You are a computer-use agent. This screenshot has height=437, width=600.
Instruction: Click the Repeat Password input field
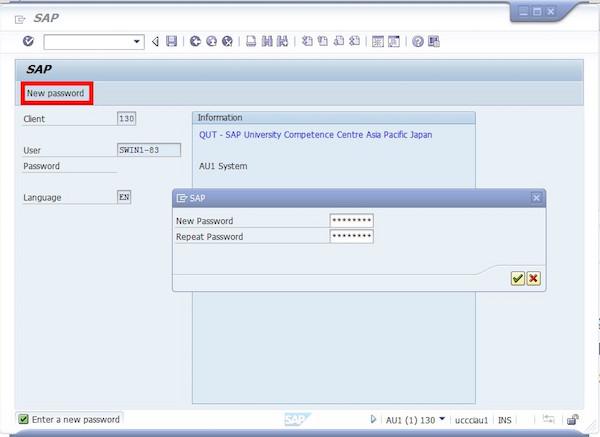351,236
